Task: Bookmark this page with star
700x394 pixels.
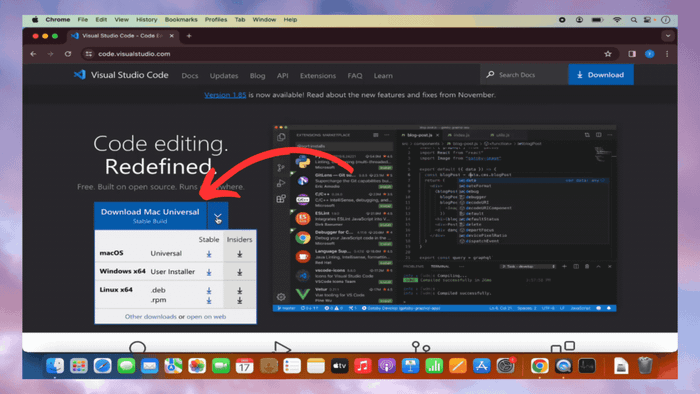Action: coord(608,54)
